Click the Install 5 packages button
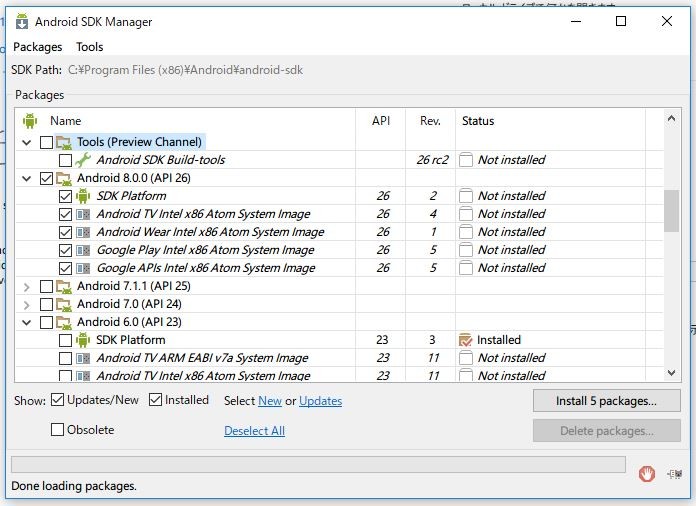Screen dimensions: 696x506 pyautogui.click(x=606, y=401)
